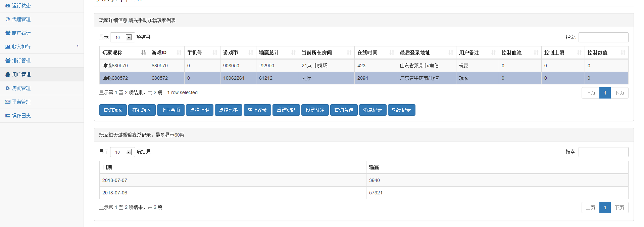The width and height of the screenshot is (644, 227).
Task: Click the 代理管理 smiley icon
Action: (8, 20)
